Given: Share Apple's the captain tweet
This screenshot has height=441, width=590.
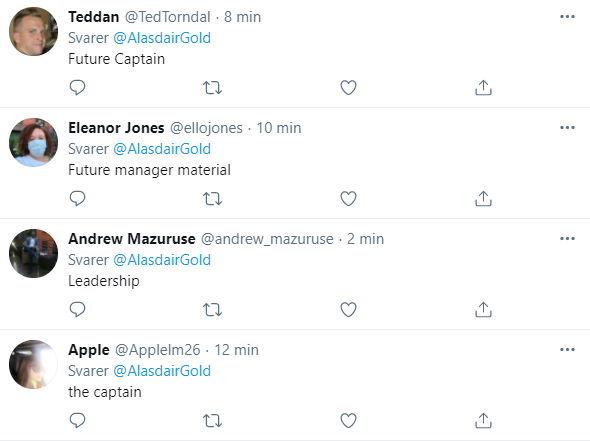Looking at the screenshot, I should point(484,420).
